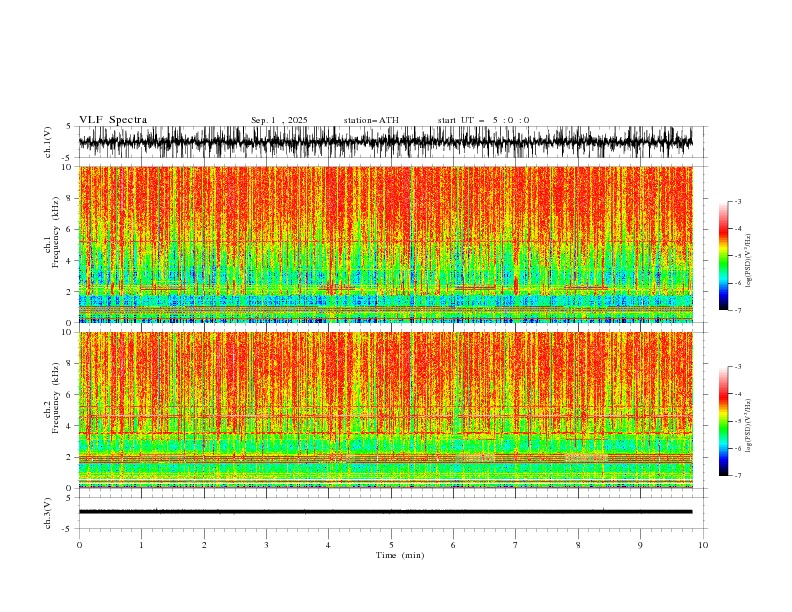This screenshot has width=792, height=612.
Task: Click time axis tick label "1"
Action: point(141,545)
